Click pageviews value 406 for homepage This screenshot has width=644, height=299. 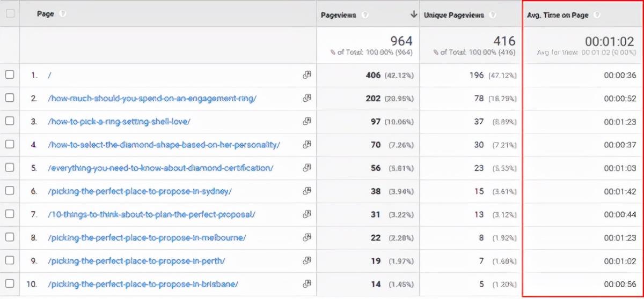coord(373,76)
